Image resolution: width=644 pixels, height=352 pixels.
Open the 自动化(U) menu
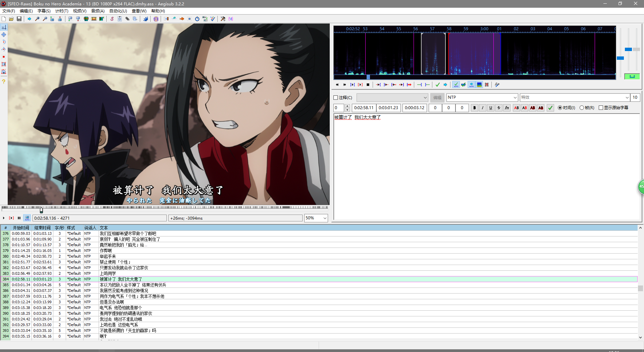118,11
